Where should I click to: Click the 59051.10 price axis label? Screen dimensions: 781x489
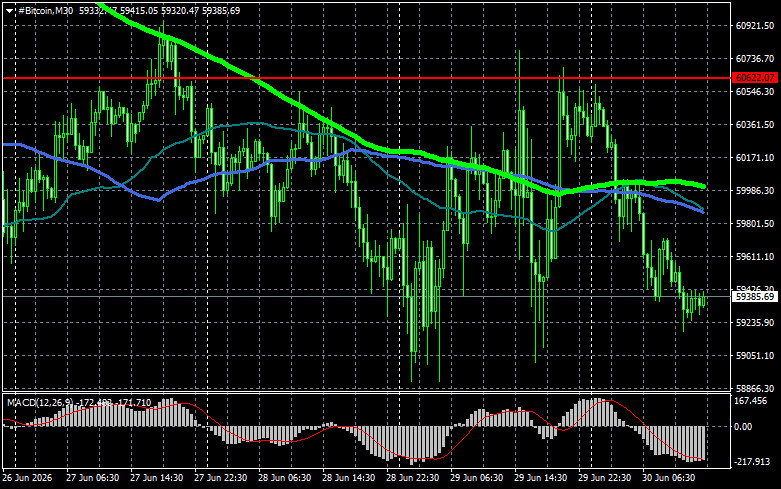(755, 356)
